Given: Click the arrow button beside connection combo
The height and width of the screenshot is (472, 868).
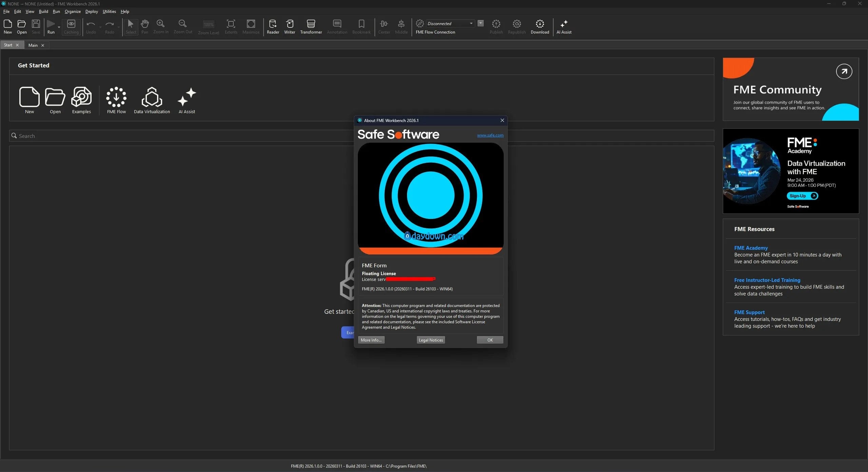Looking at the screenshot, I should 481,23.
